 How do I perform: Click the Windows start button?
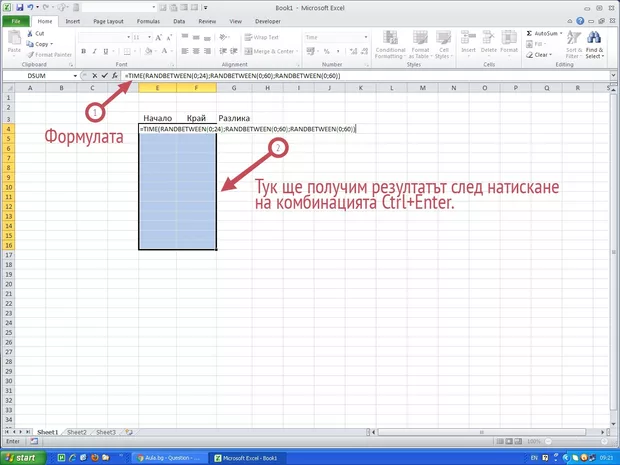click(23, 458)
